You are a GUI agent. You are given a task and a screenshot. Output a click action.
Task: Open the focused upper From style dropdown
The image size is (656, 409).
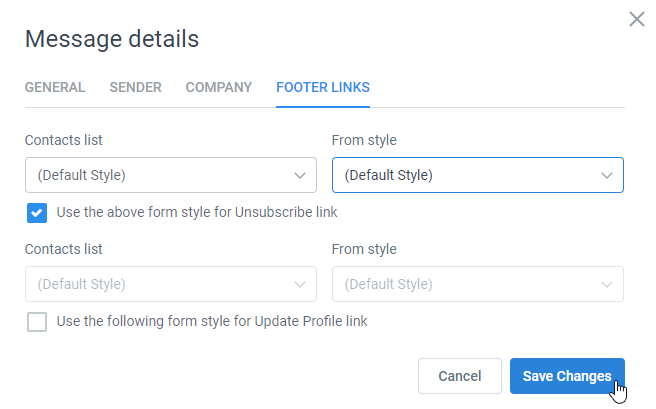pos(478,175)
